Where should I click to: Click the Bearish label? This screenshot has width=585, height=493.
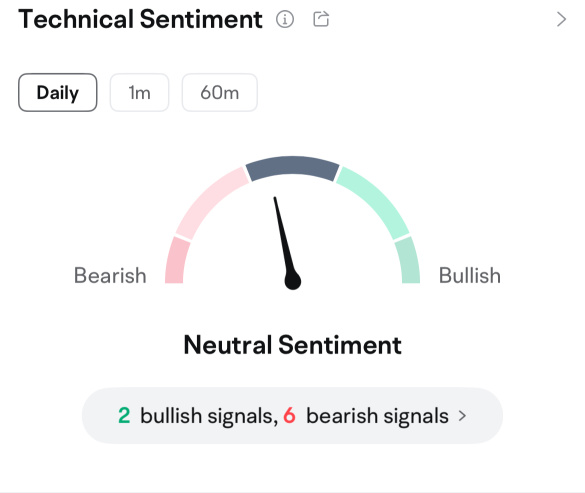[x=110, y=275]
